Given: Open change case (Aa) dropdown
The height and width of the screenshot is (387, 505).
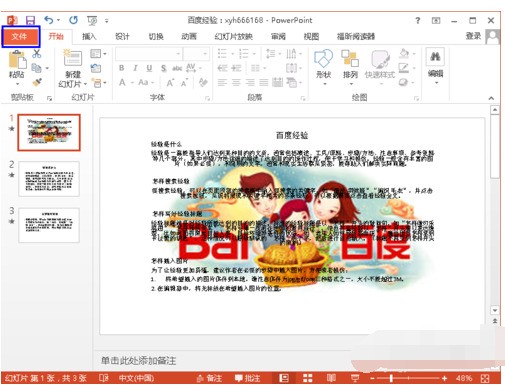Looking at the screenshot, I should click(x=146, y=82).
